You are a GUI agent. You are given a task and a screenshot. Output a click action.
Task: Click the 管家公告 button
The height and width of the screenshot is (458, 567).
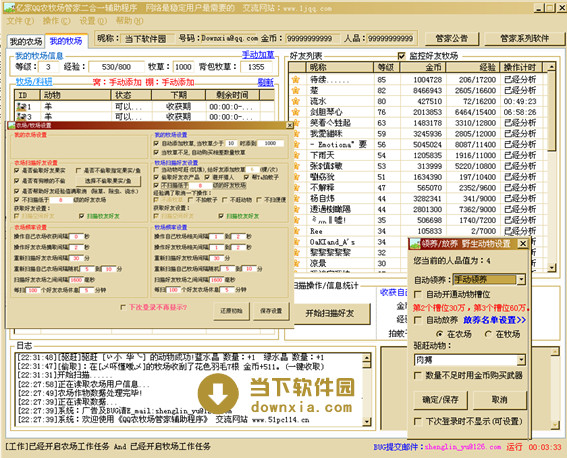point(452,38)
